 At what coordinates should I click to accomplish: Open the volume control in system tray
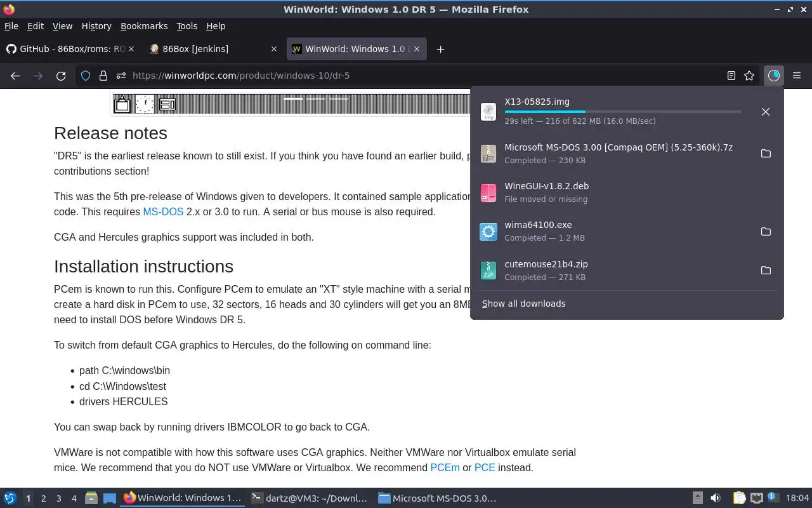(x=716, y=498)
